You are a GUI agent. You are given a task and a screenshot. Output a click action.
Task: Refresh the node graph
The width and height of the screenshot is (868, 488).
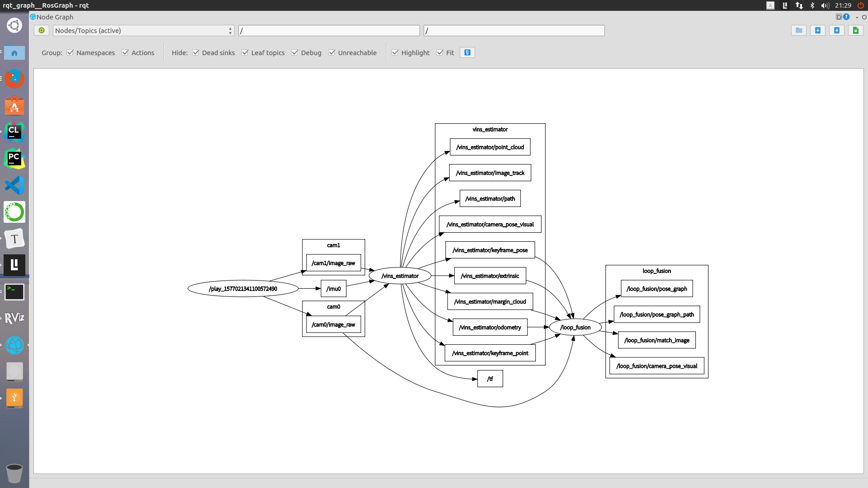[42, 30]
